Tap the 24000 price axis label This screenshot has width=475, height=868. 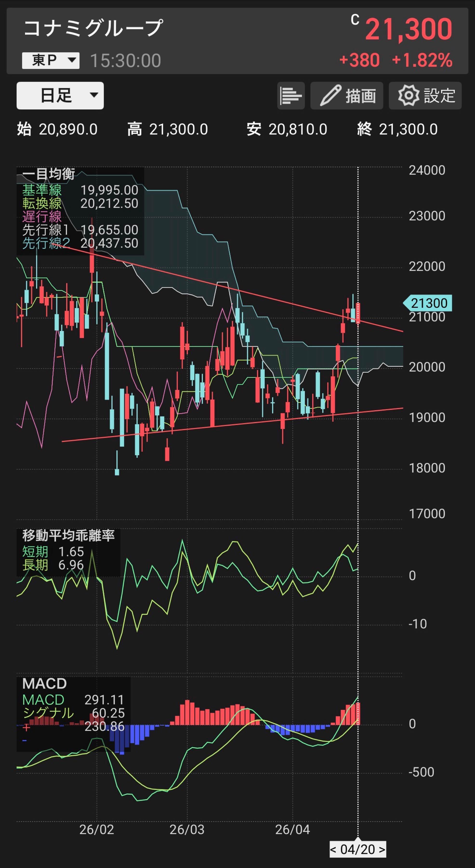[427, 170]
